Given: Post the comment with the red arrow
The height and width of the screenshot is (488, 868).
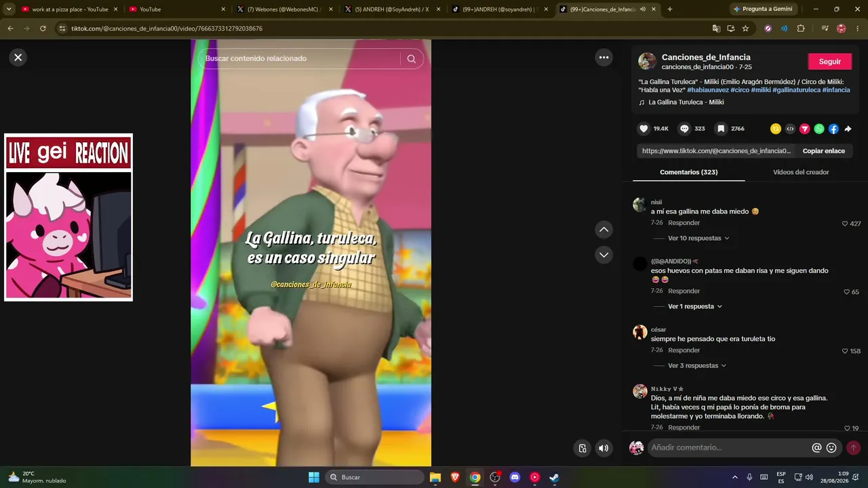Looking at the screenshot, I should coord(853,448).
